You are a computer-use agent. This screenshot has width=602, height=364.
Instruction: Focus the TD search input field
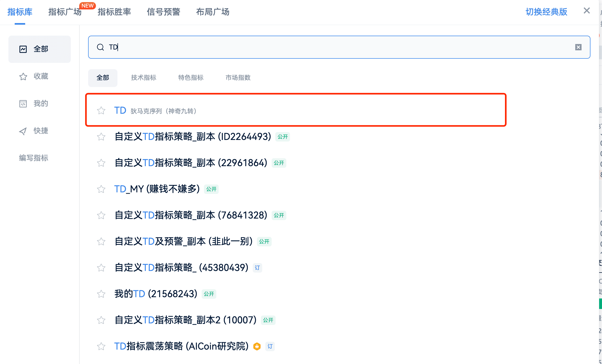point(339,47)
